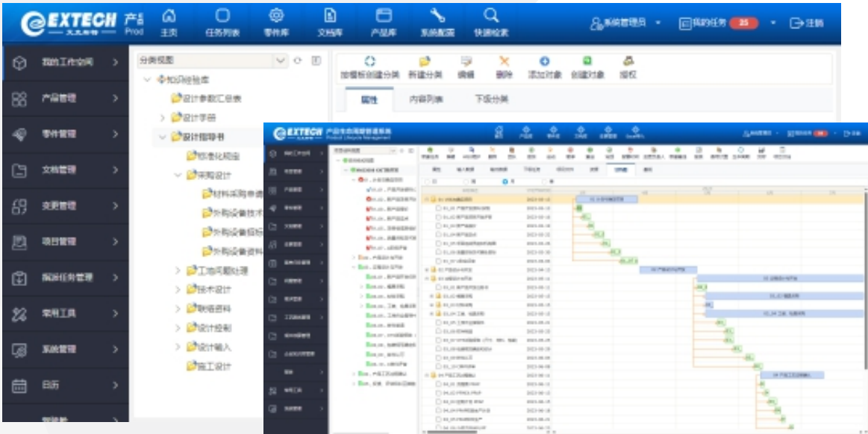Click the 编辑 edit toolbar icon
The width and height of the screenshot is (868, 434).
466,62
